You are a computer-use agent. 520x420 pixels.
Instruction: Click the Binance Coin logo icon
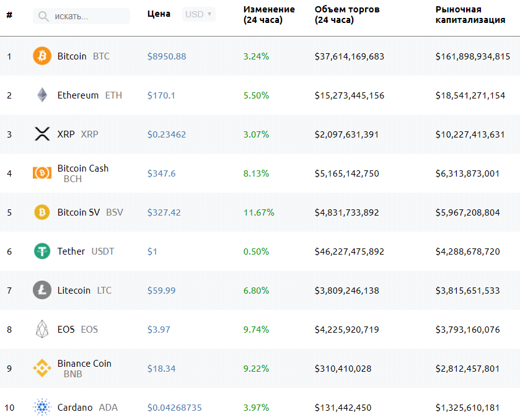(42, 369)
